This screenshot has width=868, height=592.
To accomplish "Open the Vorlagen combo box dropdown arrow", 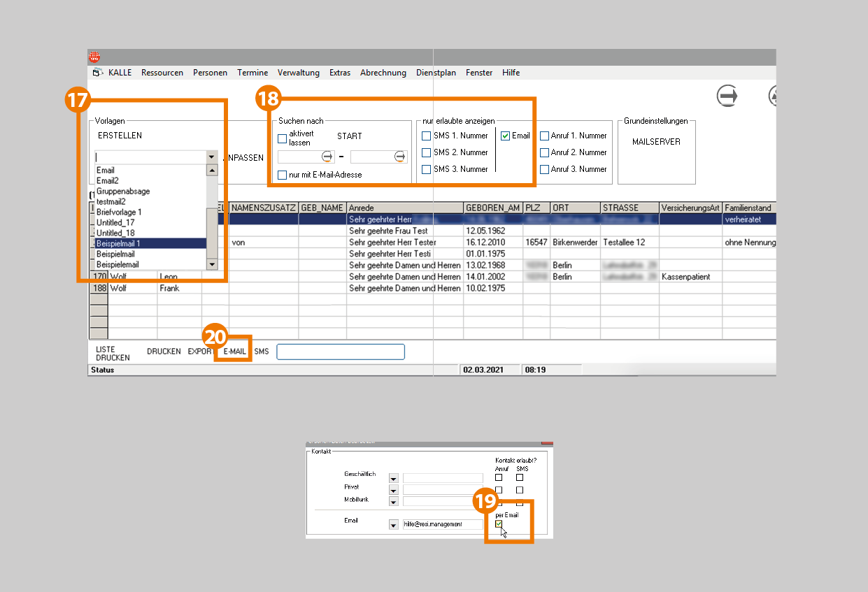I will coord(212,157).
